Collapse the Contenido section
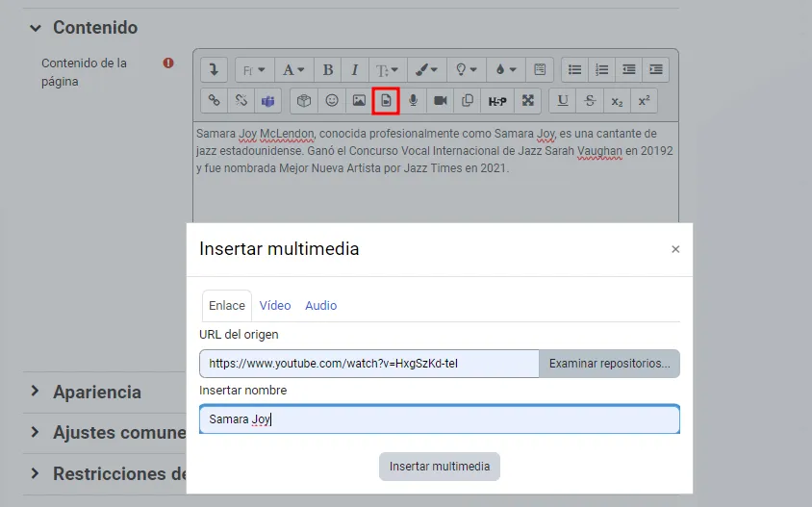The height and width of the screenshot is (507, 812). pyautogui.click(x=36, y=28)
